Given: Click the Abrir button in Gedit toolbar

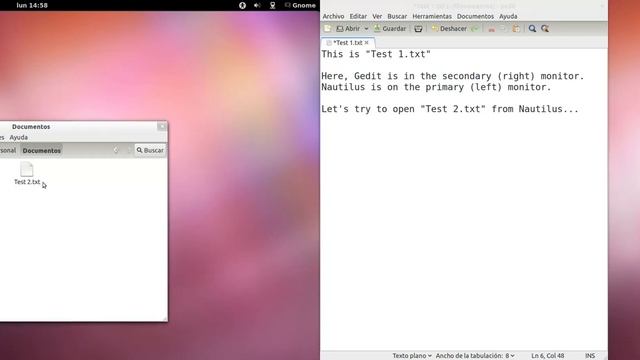Looking at the screenshot, I should pos(348,29).
